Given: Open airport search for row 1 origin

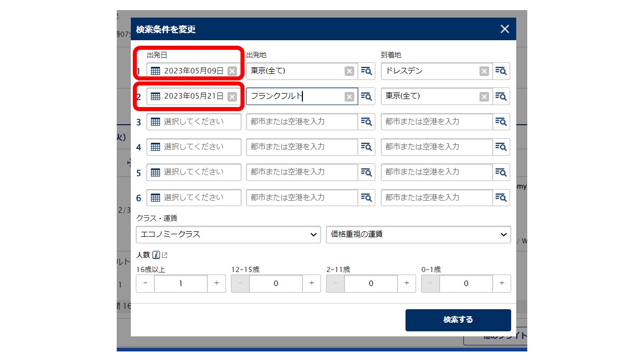Looking at the screenshot, I should click(x=366, y=71).
